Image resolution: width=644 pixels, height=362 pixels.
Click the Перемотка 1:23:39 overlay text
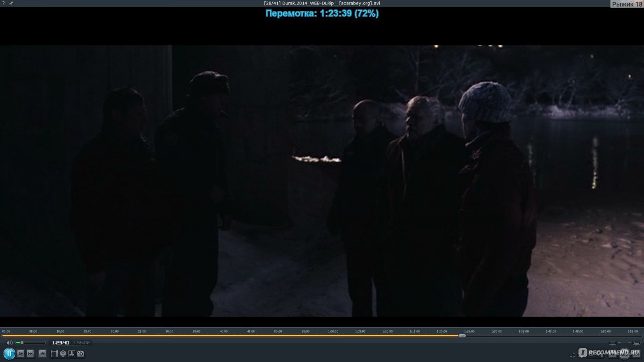[x=322, y=13]
